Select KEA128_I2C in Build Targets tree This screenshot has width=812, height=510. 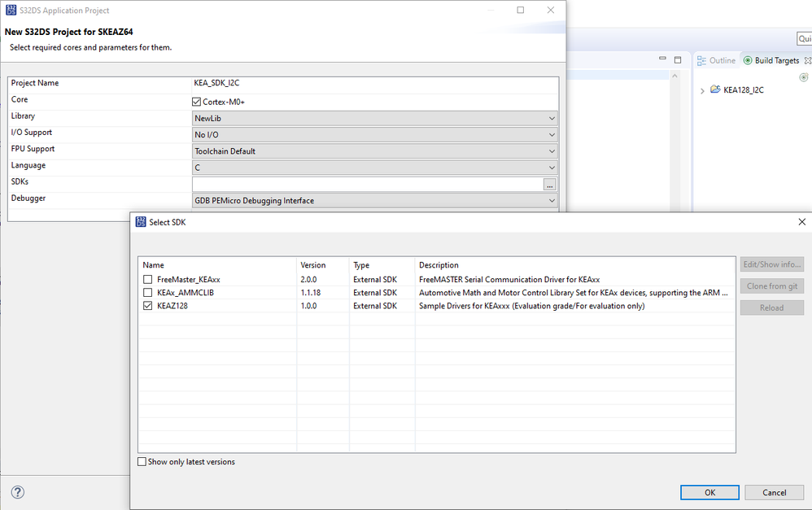point(743,90)
